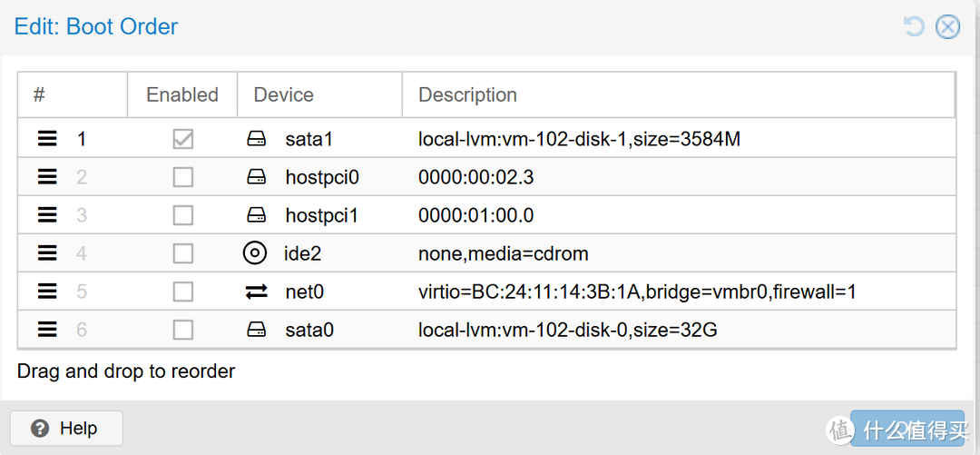Viewport: 980px width, 455px height.
Task: Disable the sata1 boot device checkbox
Action: click(x=183, y=139)
